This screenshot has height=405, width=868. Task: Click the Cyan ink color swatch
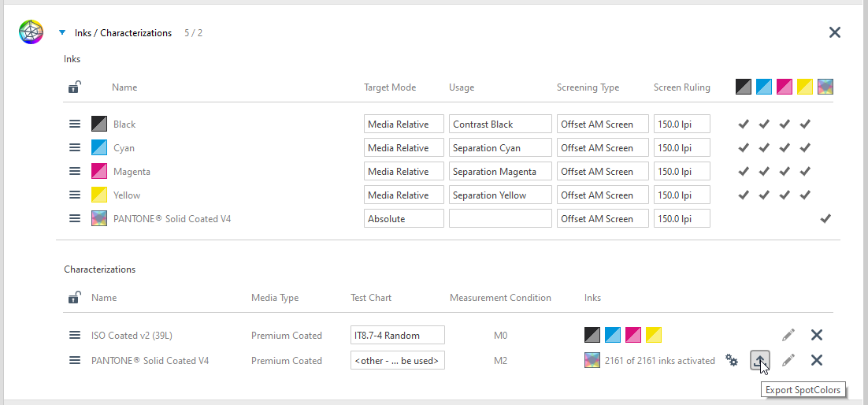99,148
